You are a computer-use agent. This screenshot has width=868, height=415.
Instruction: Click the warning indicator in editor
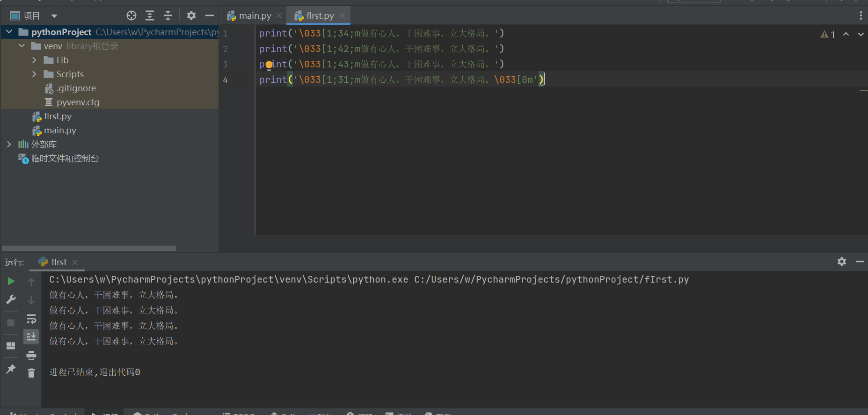(x=828, y=34)
